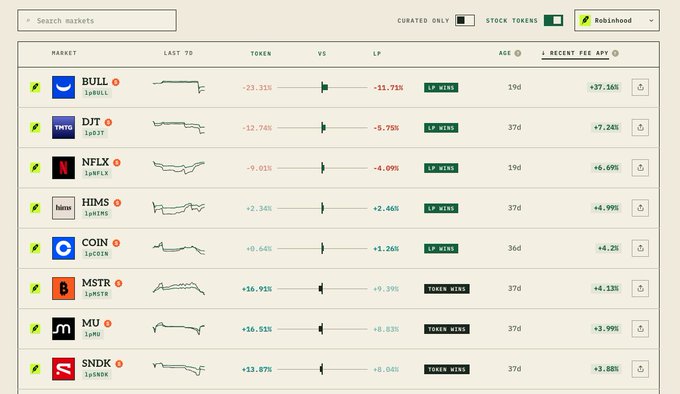
Task: Click the Robinhood feather icon beside DJT
Action: 35,127
